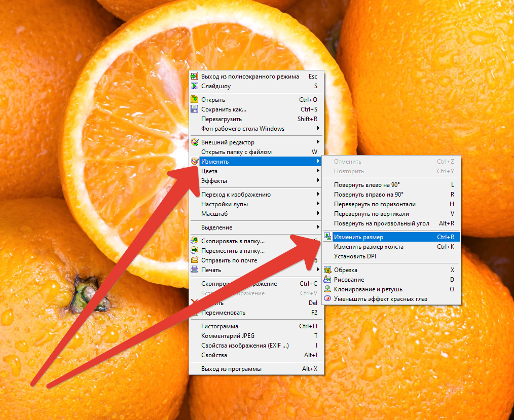The width and height of the screenshot is (514, 420).
Task: Choose Отправить по почте
Action: click(x=256, y=260)
